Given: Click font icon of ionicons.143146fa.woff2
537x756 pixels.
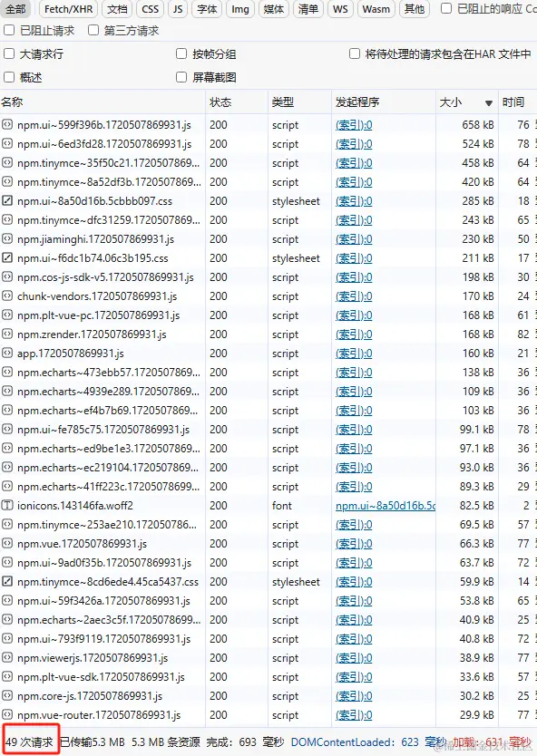Looking at the screenshot, I should pos(7,505).
